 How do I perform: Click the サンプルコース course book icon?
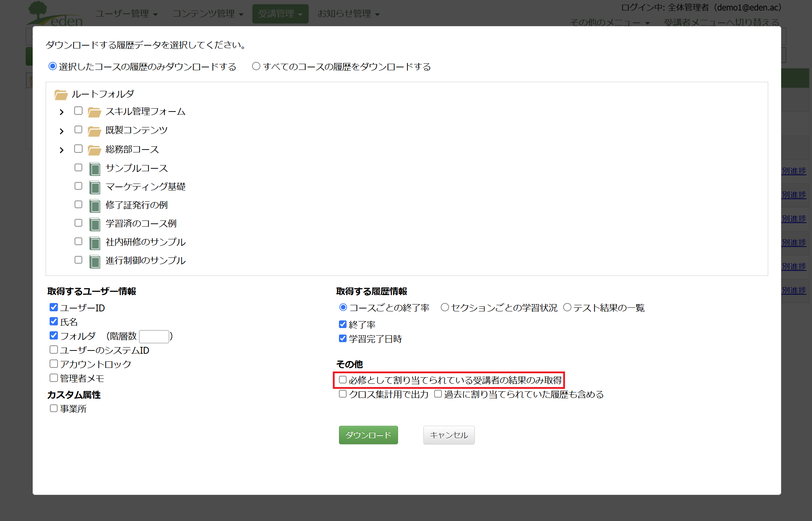tap(95, 169)
